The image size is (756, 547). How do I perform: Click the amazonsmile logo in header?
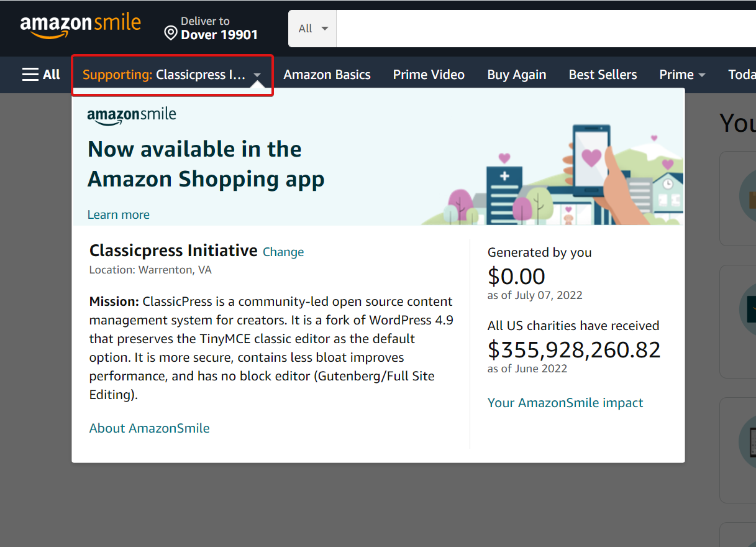pos(81,26)
